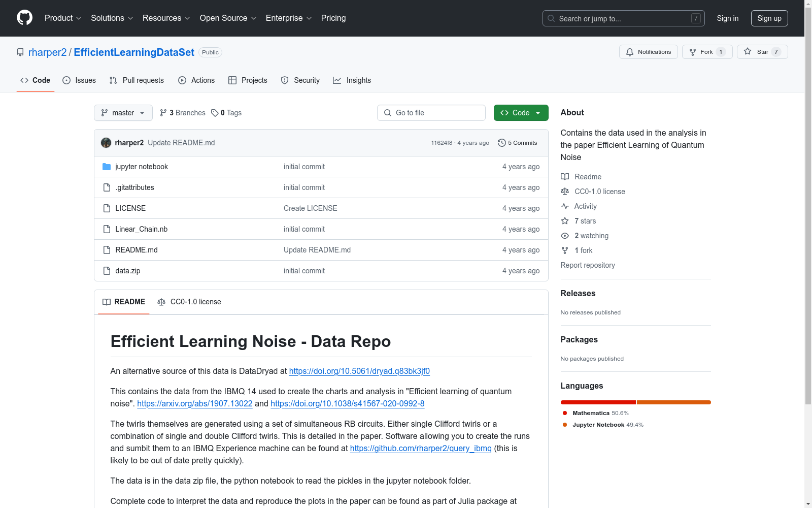
Task: Click the Go to file search box
Action: pos(431,113)
